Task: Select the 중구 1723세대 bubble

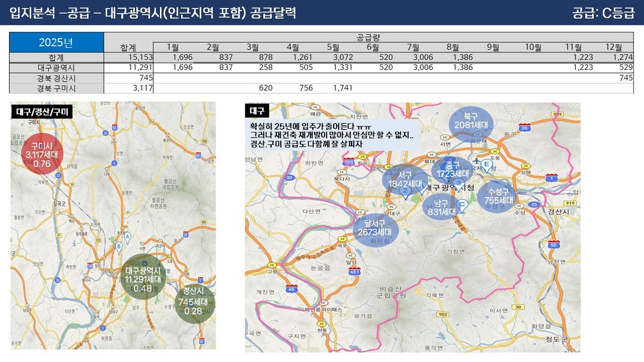Action: pyautogui.click(x=452, y=170)
